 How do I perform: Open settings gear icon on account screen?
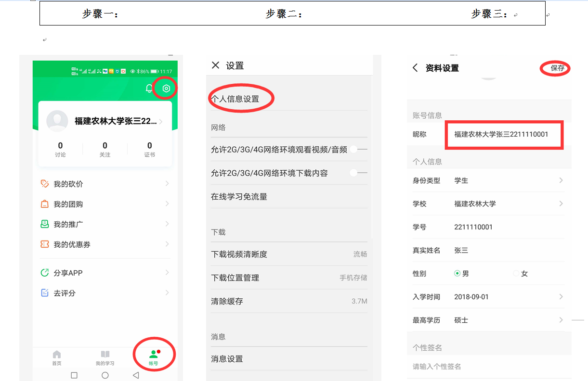pyautogui.click(x=166, y=89)
